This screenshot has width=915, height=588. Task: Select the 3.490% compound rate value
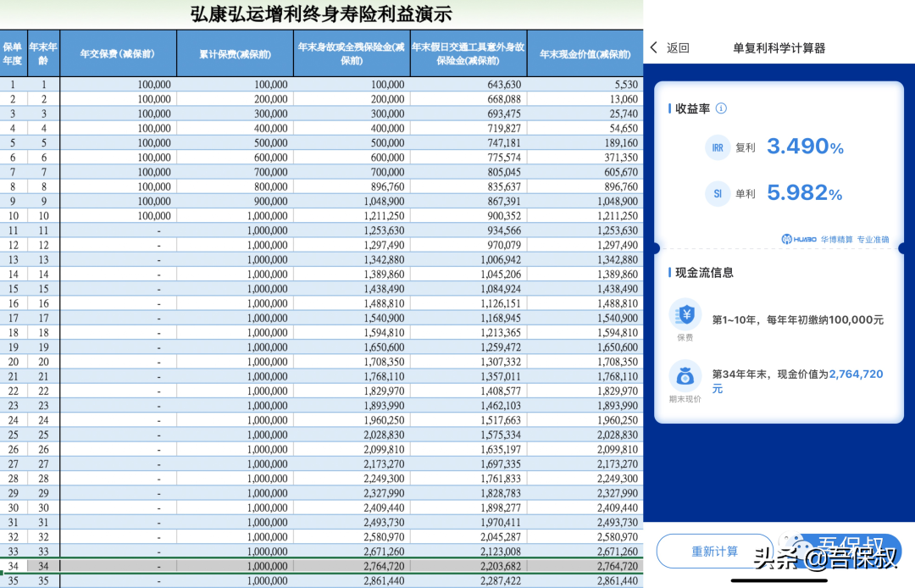805,147
